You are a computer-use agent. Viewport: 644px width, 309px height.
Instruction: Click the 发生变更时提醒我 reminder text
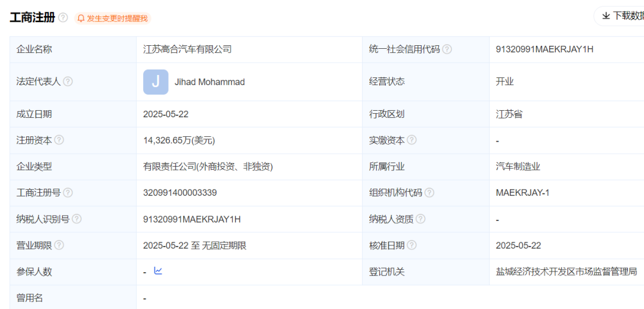pos(117,18)
